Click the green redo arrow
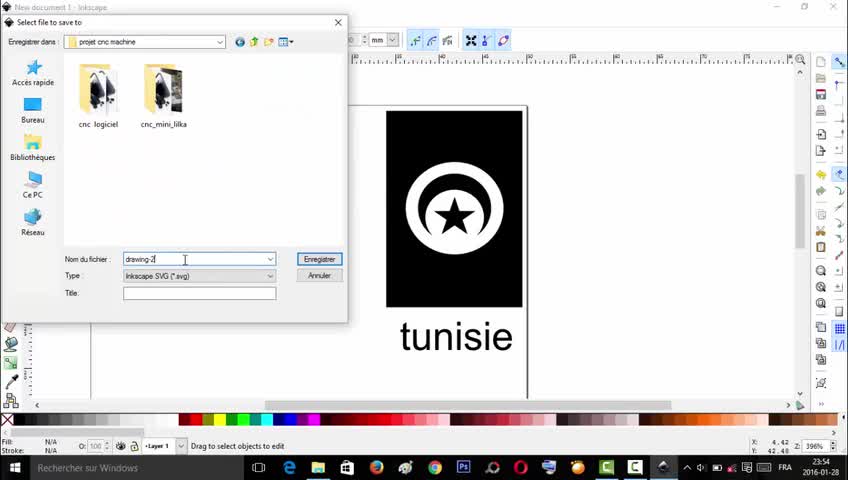Image resolution: width=848 pixels, height=480 pixels. point(820,191)
